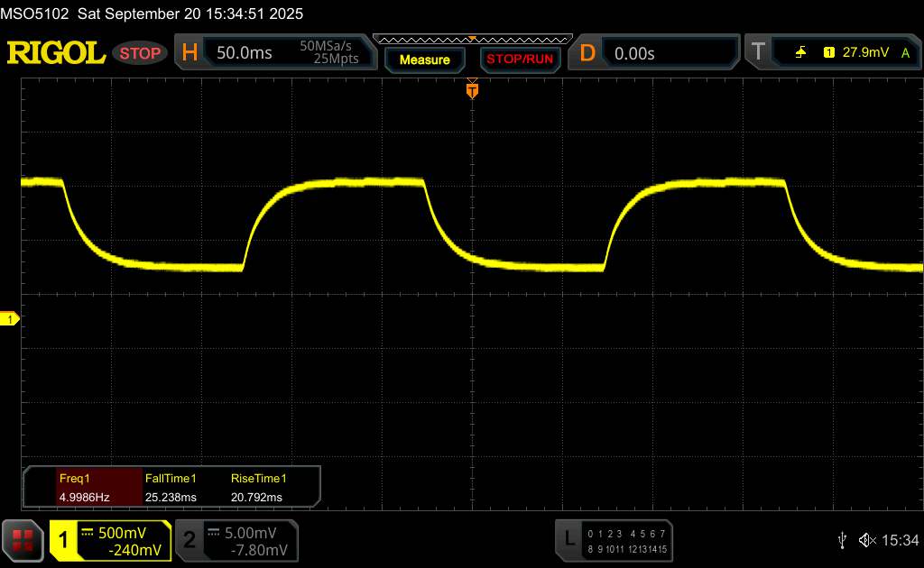Viewport: 924px width, 568px height.
Task: Open the red grid function menu icon
Action: pos(23,540)
